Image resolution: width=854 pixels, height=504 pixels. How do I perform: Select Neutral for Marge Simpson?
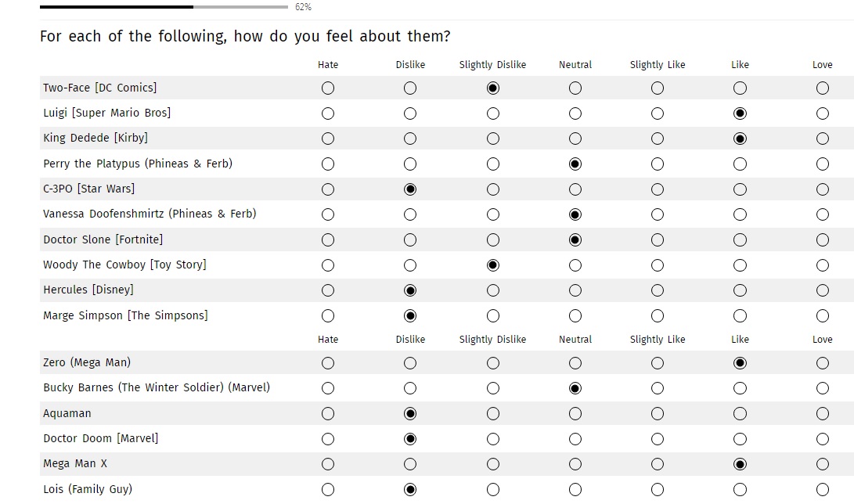[x=575, y=316]
